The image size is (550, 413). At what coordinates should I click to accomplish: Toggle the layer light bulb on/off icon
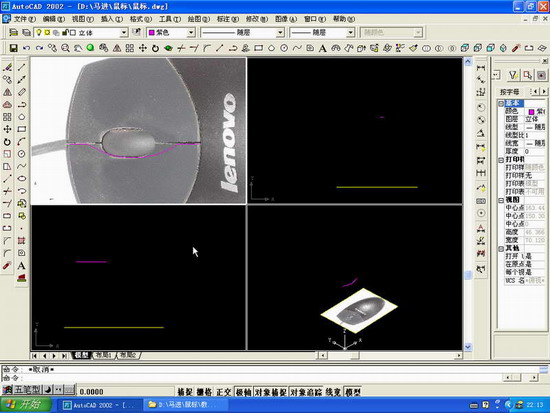(39, 32)
